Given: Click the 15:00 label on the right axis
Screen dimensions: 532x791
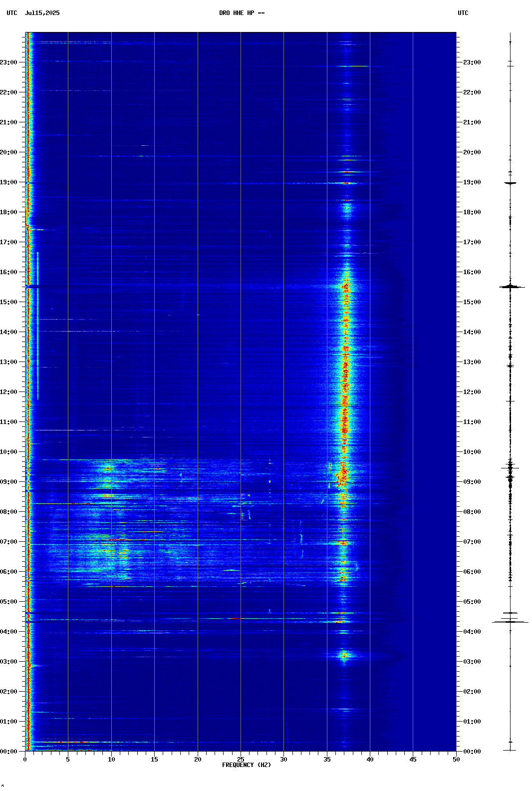Looking at the screenshot, I should [472, 302].
